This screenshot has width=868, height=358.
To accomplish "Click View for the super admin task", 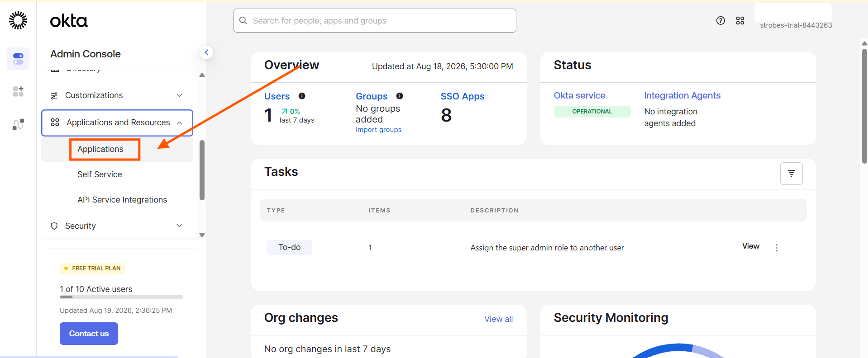I will point(751,246).
